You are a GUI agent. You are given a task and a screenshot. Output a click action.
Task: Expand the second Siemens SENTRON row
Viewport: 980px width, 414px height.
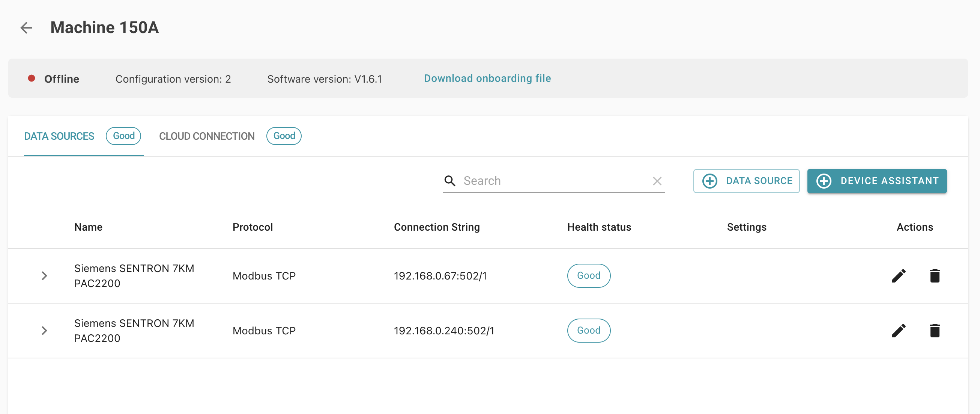click(44, 330)
